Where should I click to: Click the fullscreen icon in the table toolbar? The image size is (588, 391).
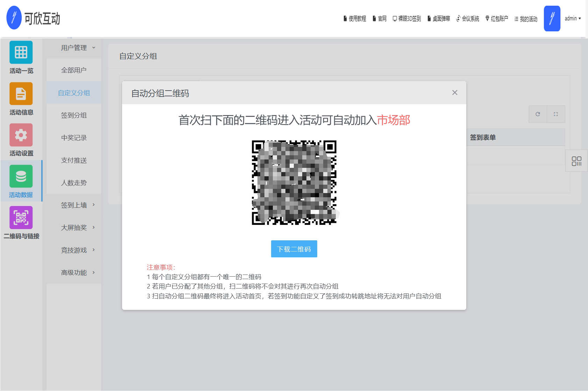556,114
